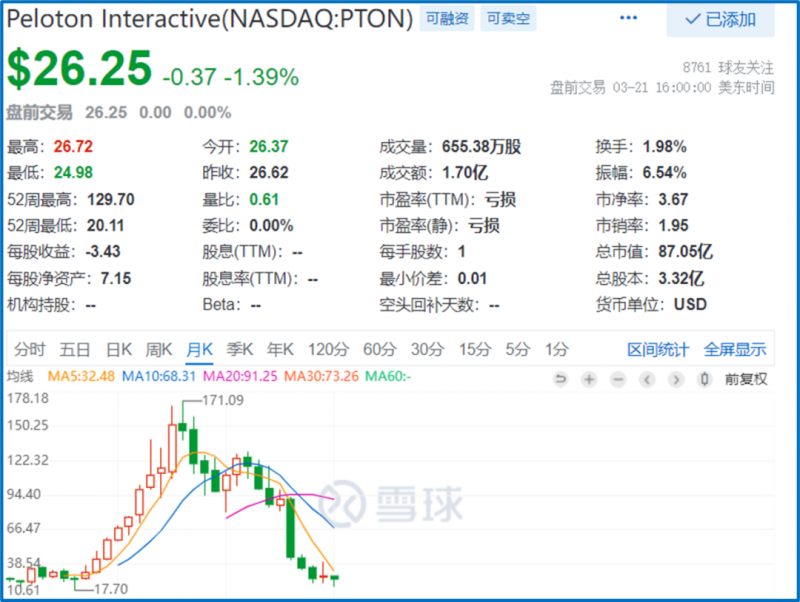This screenshot has width=800, height=602.
Task: Click the 每股净资产 7.15 value
Action: [116, 278]
